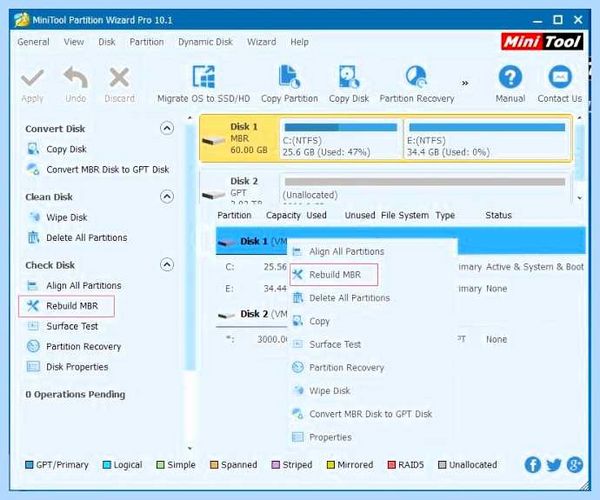Click the disk map scroll down arrow

(x=580, y=198)
